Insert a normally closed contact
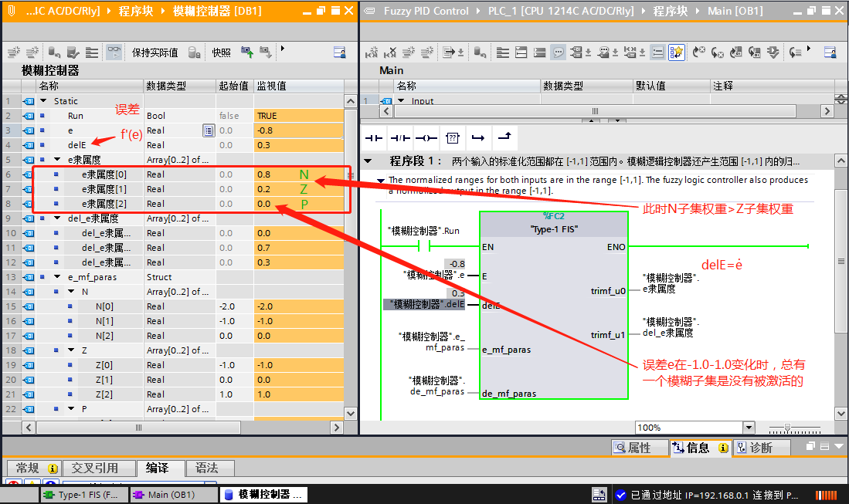The width and height of the screenshot is (849, 504). [400, 138]
